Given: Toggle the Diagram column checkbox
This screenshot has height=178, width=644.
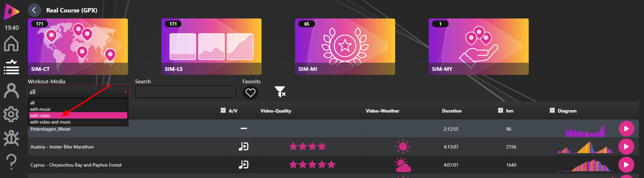Looking at the screenshot, I should pyautogui.click(x=552, y=110).
